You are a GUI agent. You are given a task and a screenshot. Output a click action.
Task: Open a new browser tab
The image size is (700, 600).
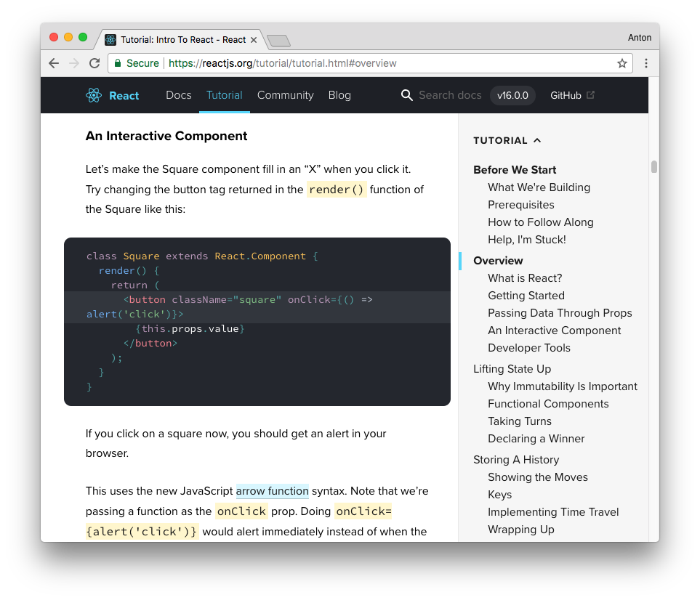tap(279, 41)
